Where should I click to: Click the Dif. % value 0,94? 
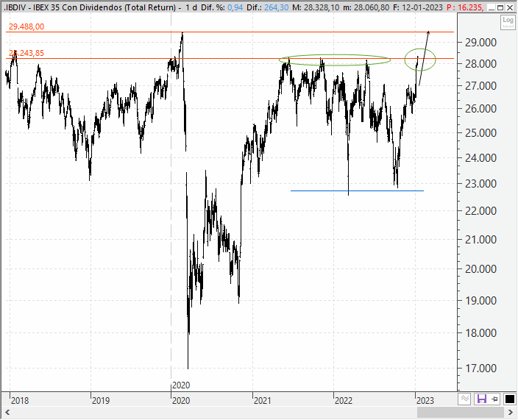coord(235,7)
